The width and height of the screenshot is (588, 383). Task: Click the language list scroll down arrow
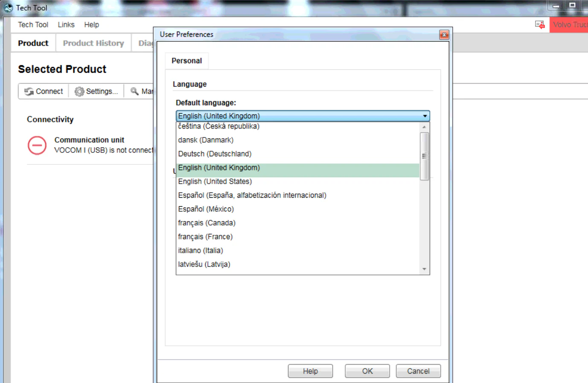pyautogui.click(x=424, y=269)
